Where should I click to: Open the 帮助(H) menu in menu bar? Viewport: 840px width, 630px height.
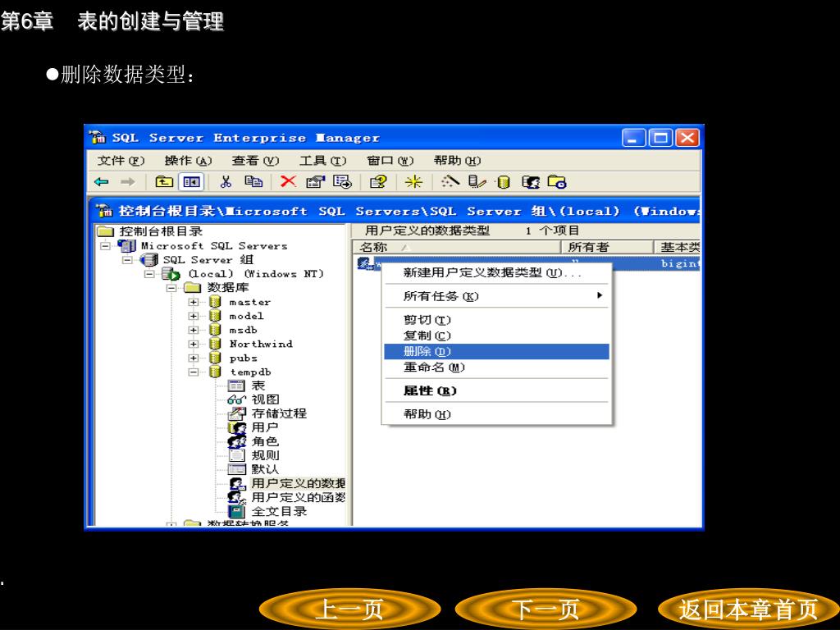458,160
